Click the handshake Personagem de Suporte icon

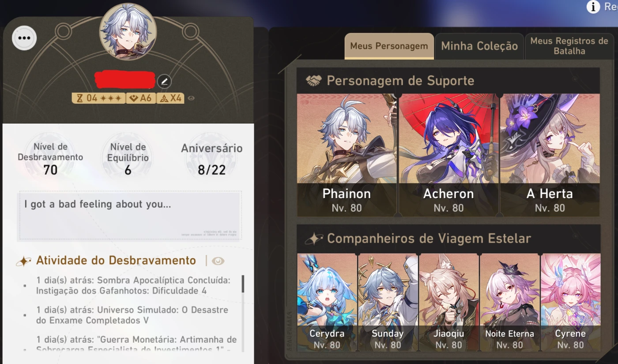313,80
